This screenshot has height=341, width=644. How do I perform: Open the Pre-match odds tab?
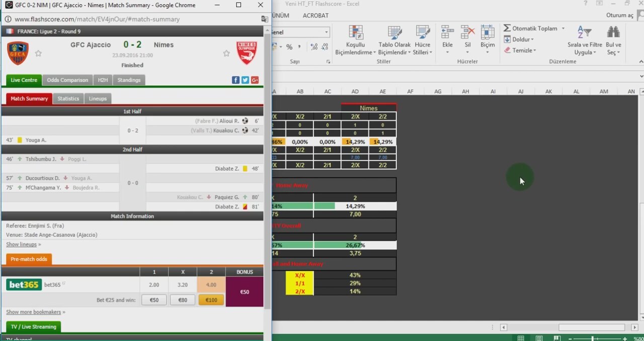29,259
